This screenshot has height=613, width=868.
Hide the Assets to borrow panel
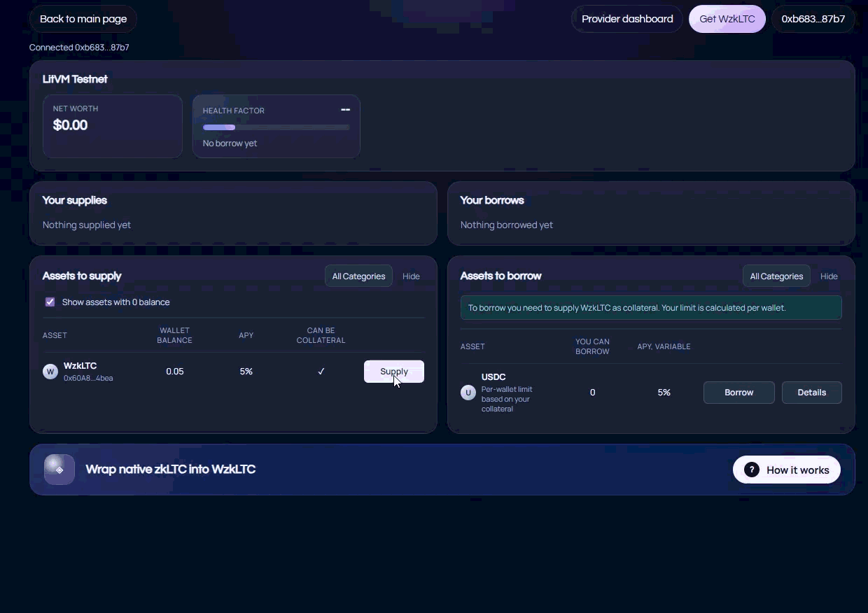[x=829, y=276]
